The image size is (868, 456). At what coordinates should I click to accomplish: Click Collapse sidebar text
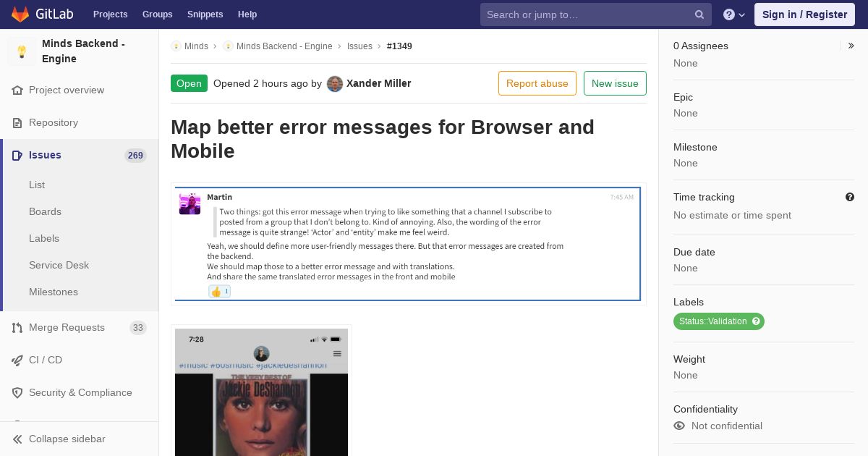pyautogui.click(x=67, y=439)
